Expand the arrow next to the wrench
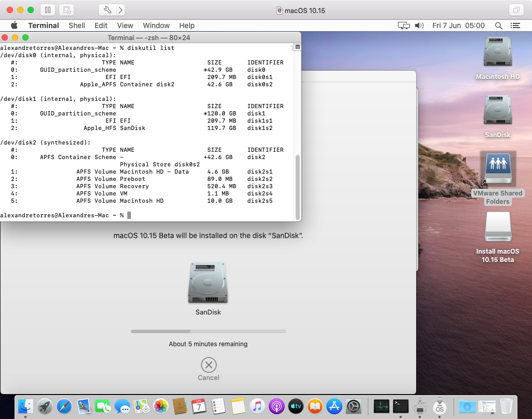The width and height of the screenshot is (532, 419). pos(121,10)
